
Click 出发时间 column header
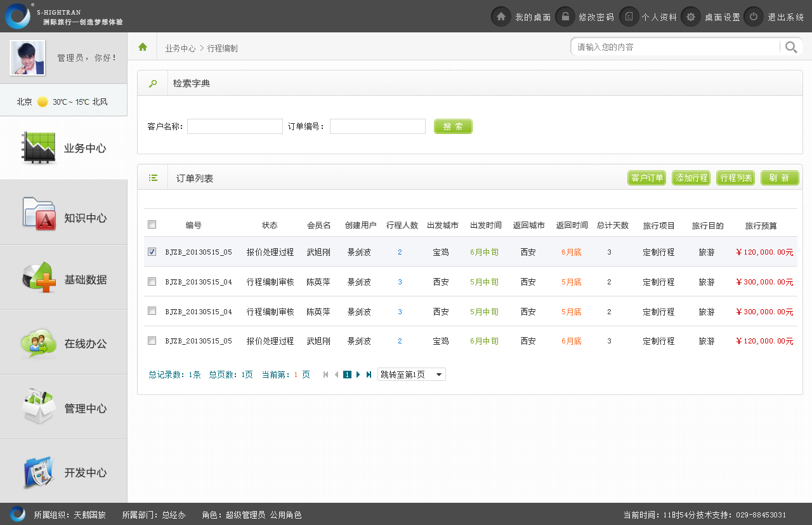click(486, 225)
